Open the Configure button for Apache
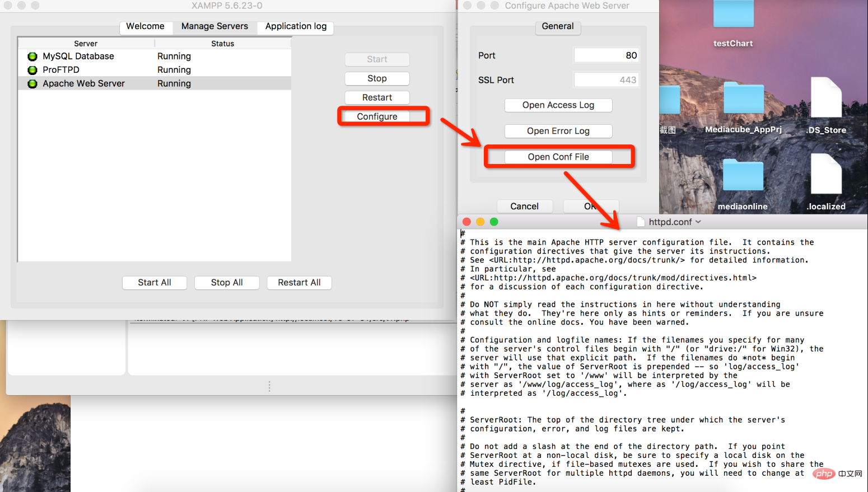 coord(377,116)
